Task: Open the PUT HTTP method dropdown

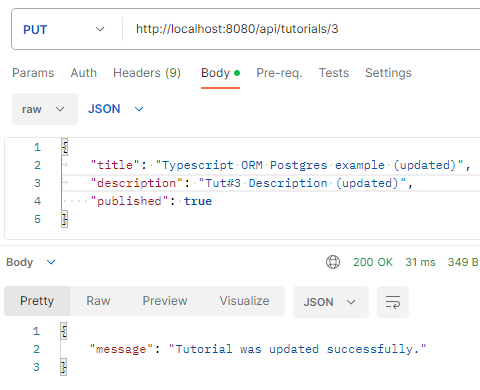Action: click(x=63, y=29)
